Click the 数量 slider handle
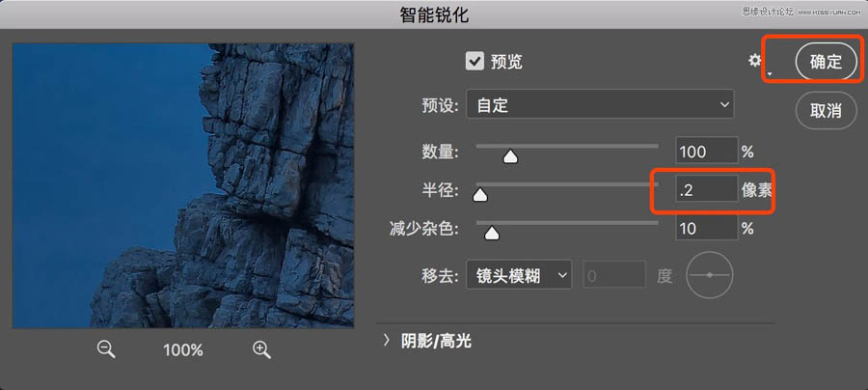 [510, 157]
